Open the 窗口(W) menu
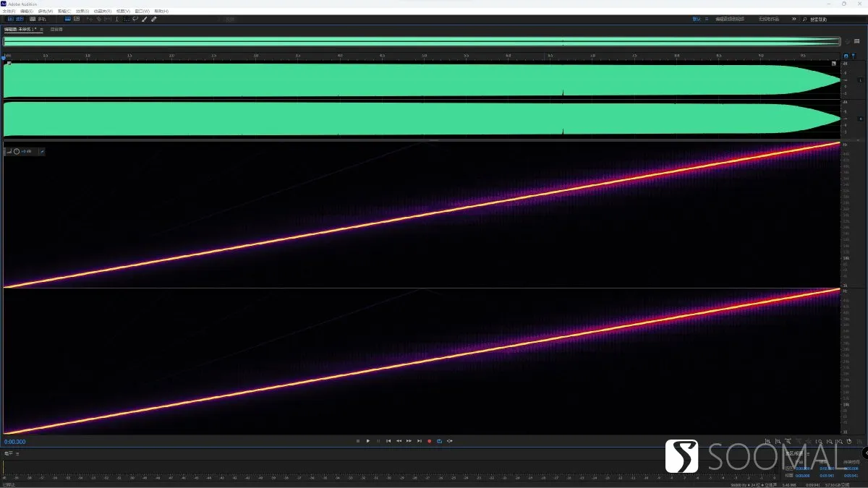This screenshot has width=868, height=488. [142, 12]
